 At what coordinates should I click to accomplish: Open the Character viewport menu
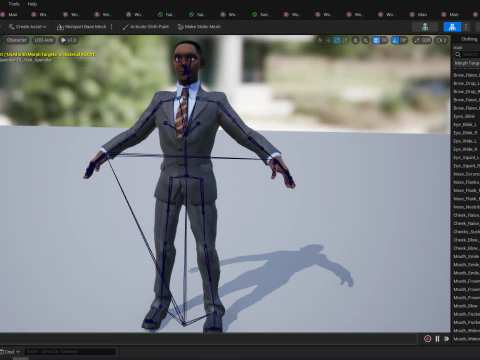tap(16, 40)
